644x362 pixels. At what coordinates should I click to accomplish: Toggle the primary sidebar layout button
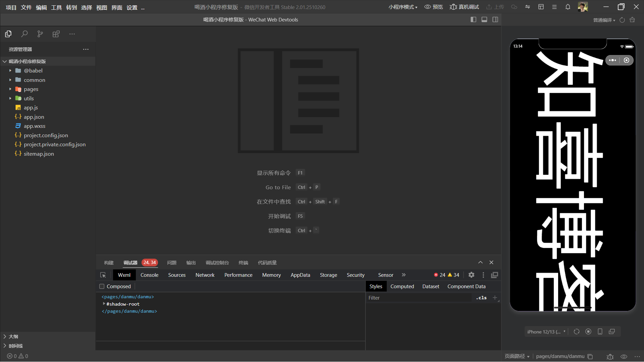(473, 20)
